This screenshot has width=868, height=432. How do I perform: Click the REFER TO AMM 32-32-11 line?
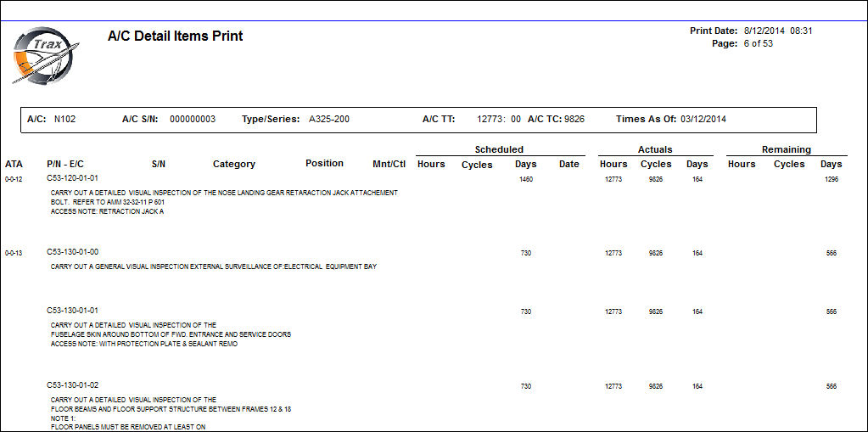109,202
